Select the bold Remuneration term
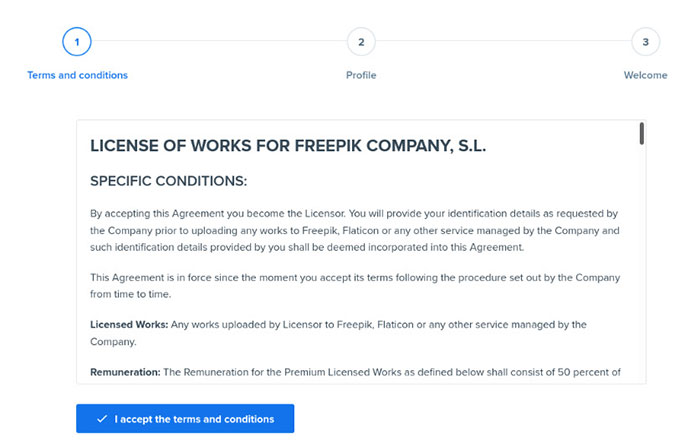The image size is (700, 448). point(125,372)
